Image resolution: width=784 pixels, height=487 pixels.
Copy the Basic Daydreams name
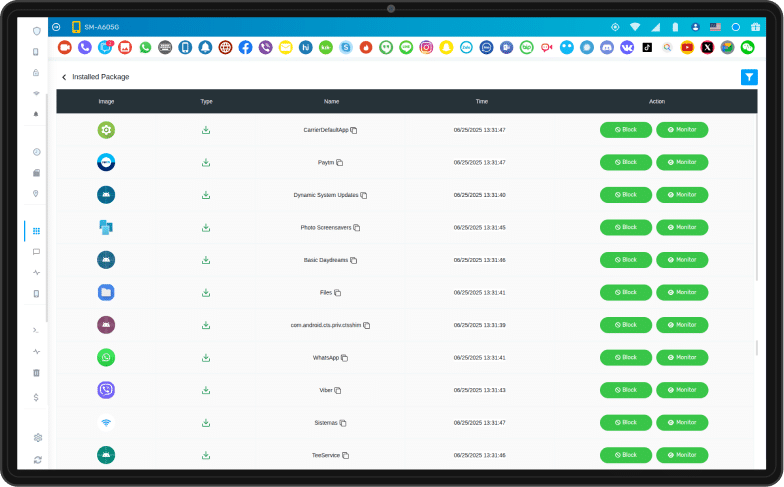coord(354,260)
